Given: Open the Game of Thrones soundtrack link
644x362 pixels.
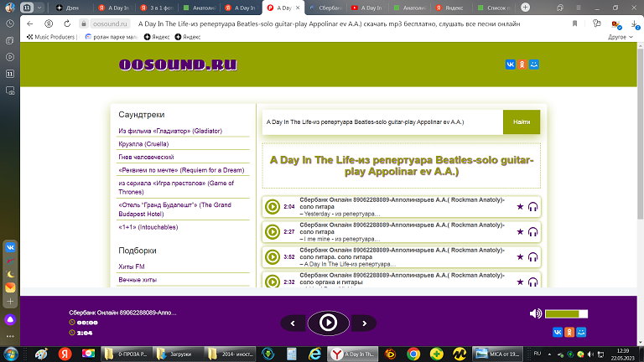Looking at the screenshot, I should coord(176,188).
